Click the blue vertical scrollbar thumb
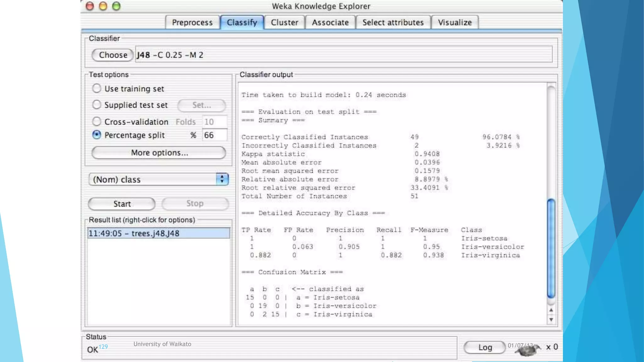This screenshot has height=362, width=644. (551, 248)
